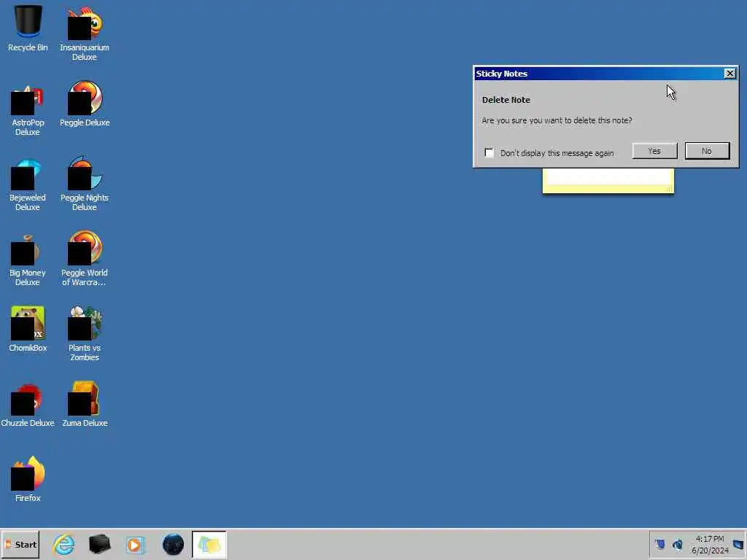Image resolution: width=747 pixels, height=560 pixels.
Task: Click the sticky note resize grip corner
Action: click(670, 189)
